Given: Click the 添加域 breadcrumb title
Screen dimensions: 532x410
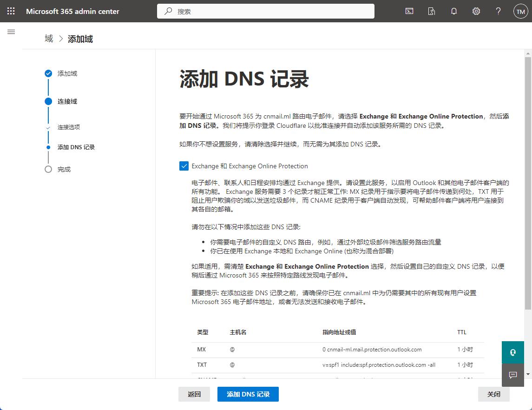Looking at the screenshot, I should coord(80,39).
